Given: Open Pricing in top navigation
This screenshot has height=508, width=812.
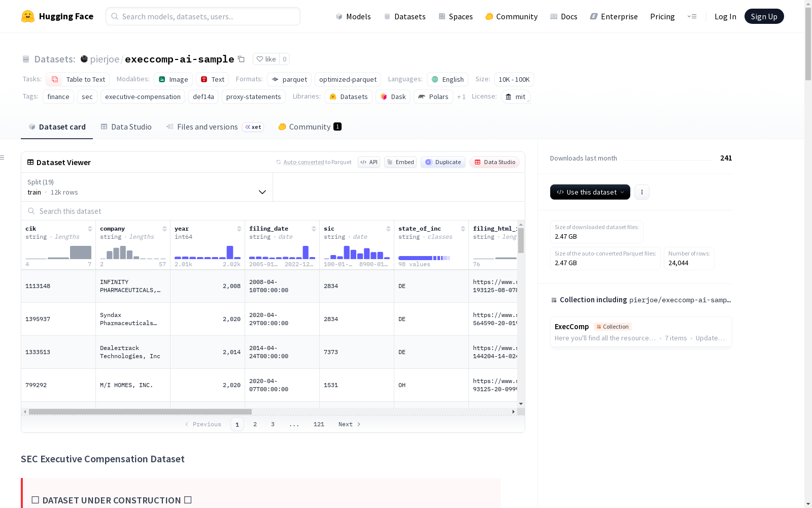Looking at the screenshot, I should pos(662,16).
